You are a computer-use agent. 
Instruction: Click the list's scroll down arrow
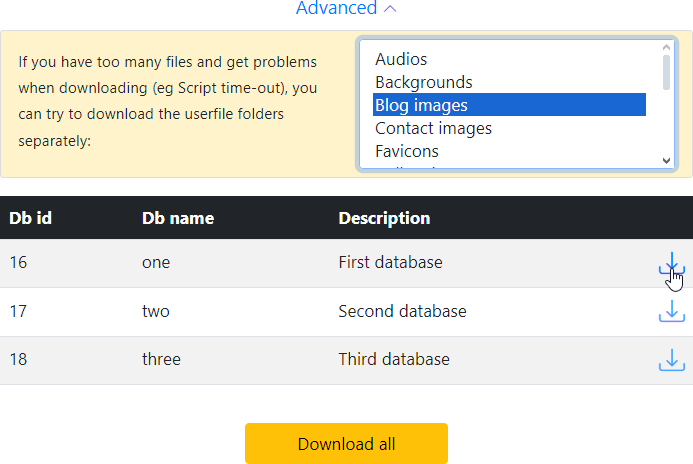pos(667,160)
